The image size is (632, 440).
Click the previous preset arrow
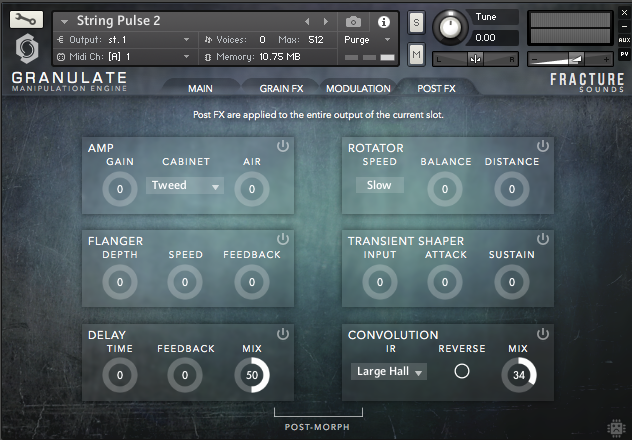(x=307, y=21)
